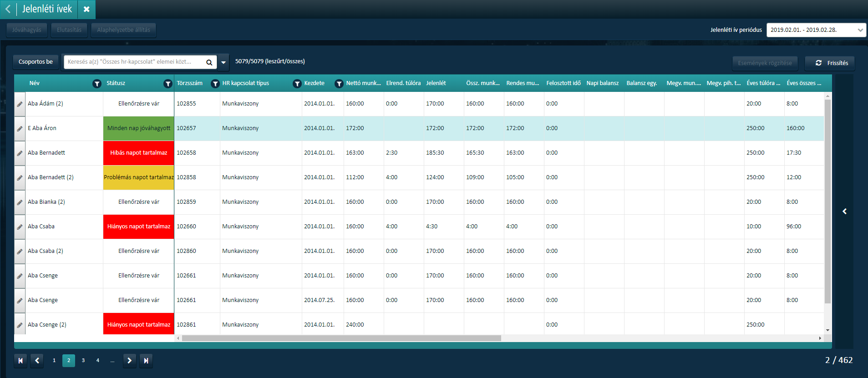Click the horizontal scrollbar right arrow
Viewport: 868px width, 378px height.
point(820,338)
